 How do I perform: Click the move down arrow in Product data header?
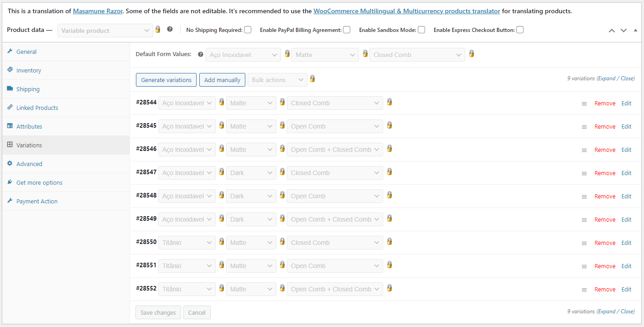point(623,31)
